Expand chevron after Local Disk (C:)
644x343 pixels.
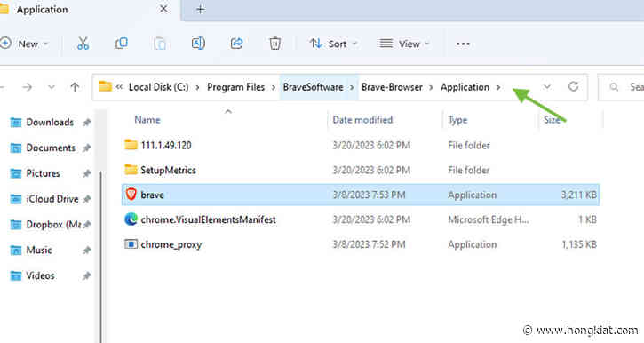pos(197,87)
